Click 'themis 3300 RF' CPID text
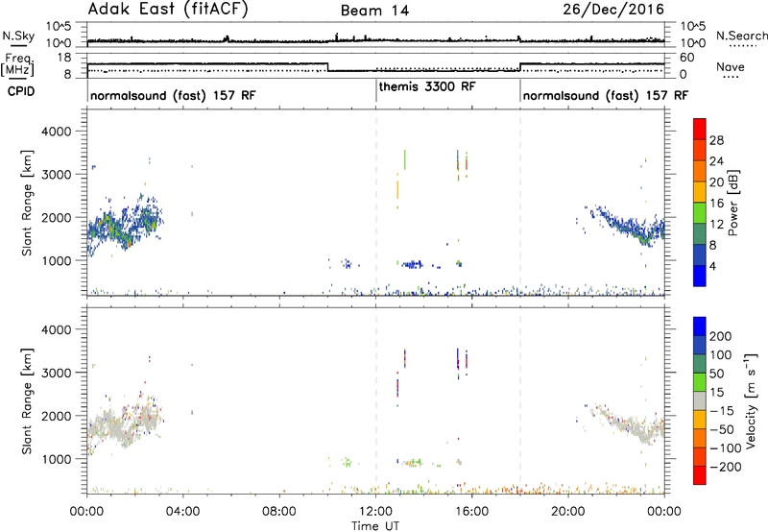Image resolution: width=768 pixels, height=532 pixels. coord(427,86)
